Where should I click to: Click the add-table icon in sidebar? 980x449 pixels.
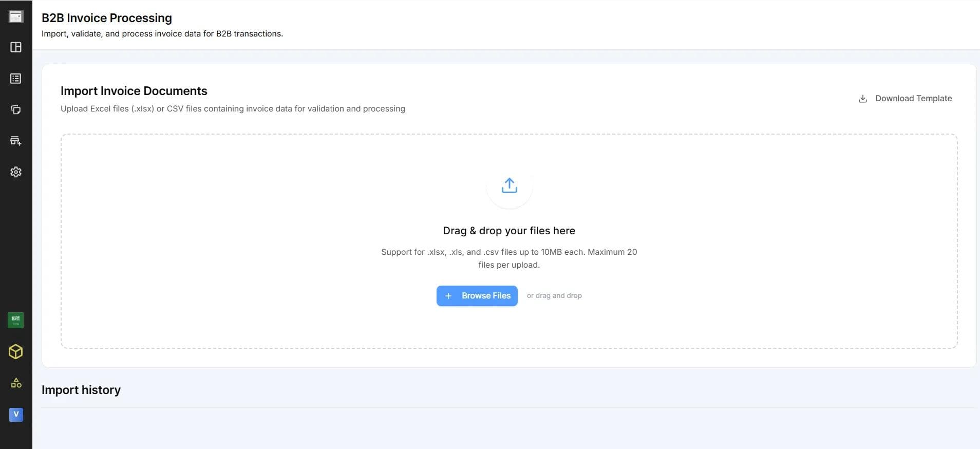tap(16, 141)
